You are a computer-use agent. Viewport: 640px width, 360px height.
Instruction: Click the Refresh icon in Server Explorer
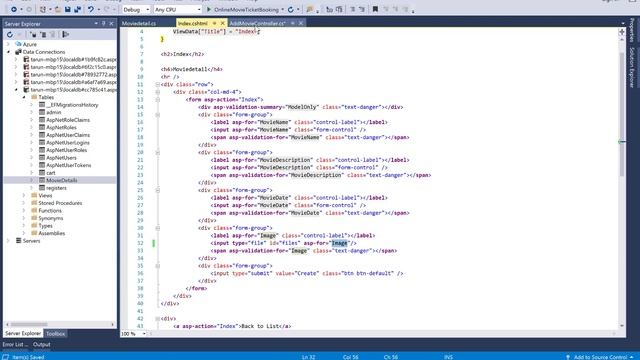[10, 35]
